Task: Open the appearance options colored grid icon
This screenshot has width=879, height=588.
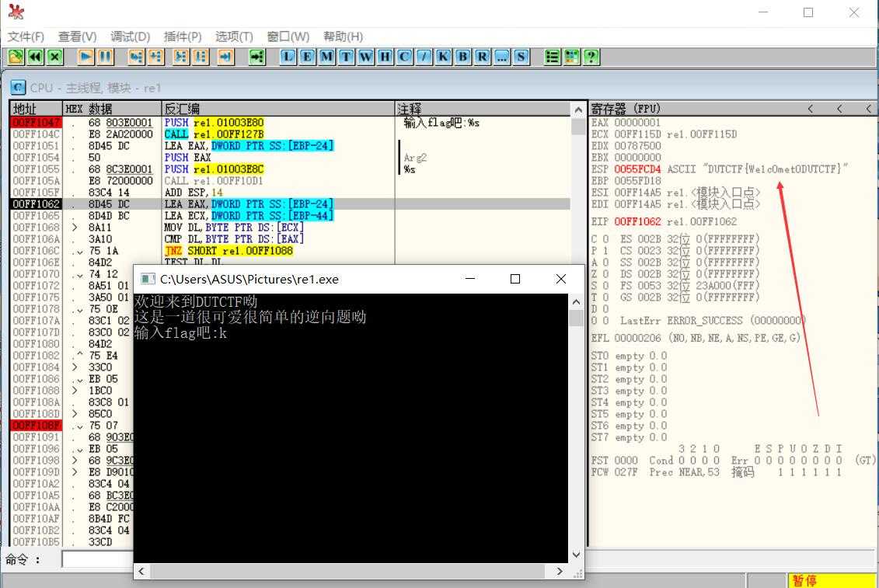Action: click(x=572, y=57)
